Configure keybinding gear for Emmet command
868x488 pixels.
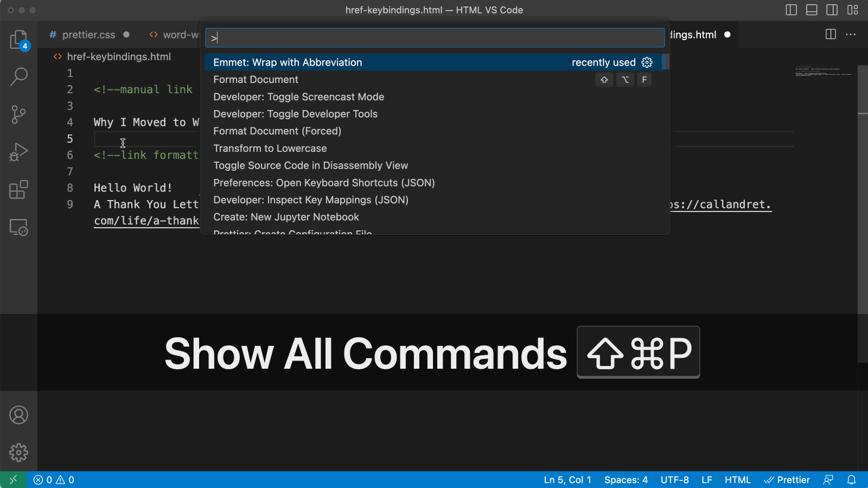[x=647, y=62]
